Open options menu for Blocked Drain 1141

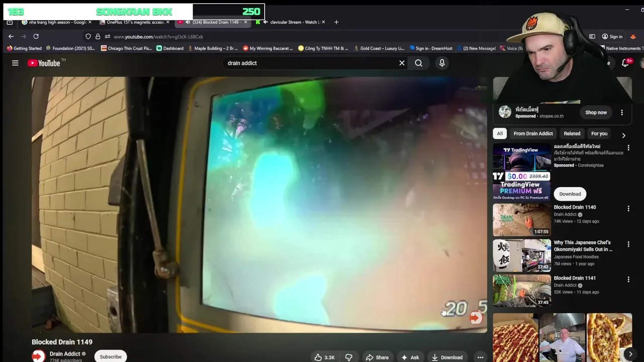628,279
